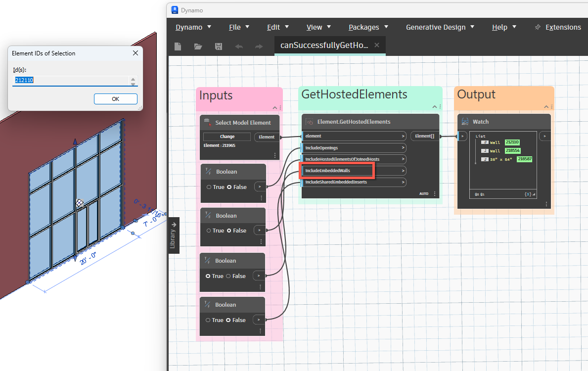Open the GetHostedElements group's dotted options menu
The image size is (588, 371).
coord(440,107)
